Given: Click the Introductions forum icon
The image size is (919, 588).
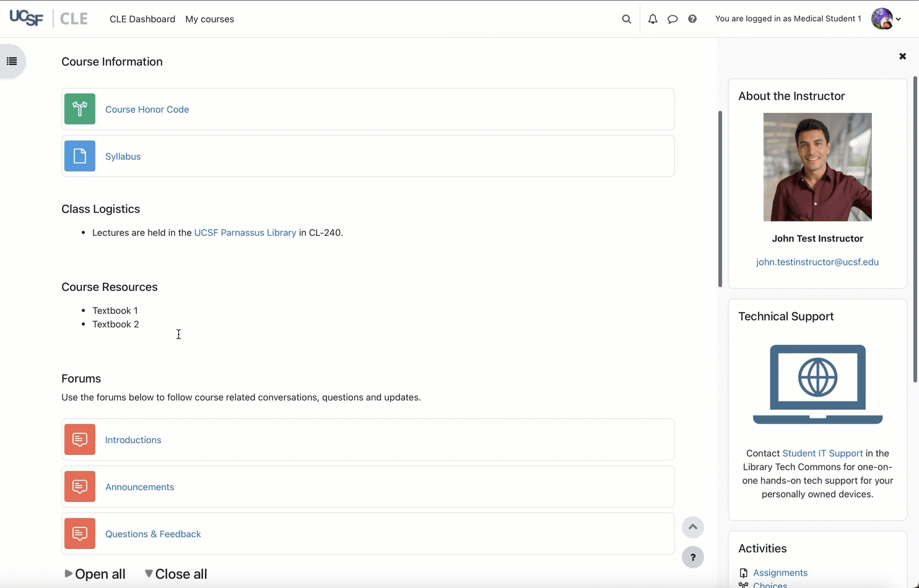Looking at the screenshot, I should click(x=80, y=439).
